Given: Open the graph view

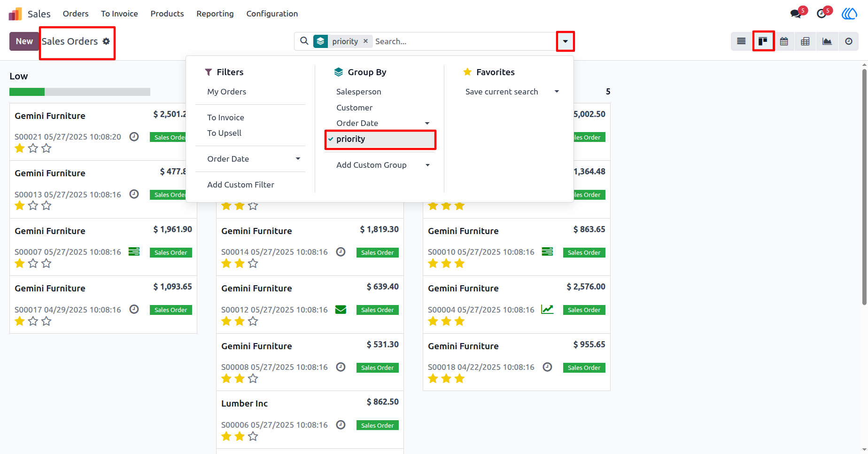Looking at the screenshot, I should (827, 41).
